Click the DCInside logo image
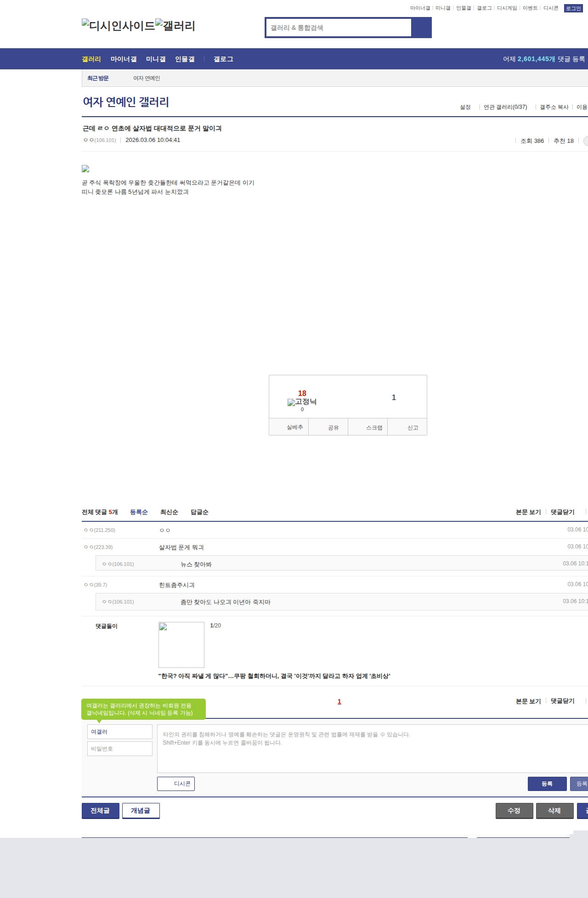This screenshot has width=588, height=898. pyautogui.click(x=118, y=26)
